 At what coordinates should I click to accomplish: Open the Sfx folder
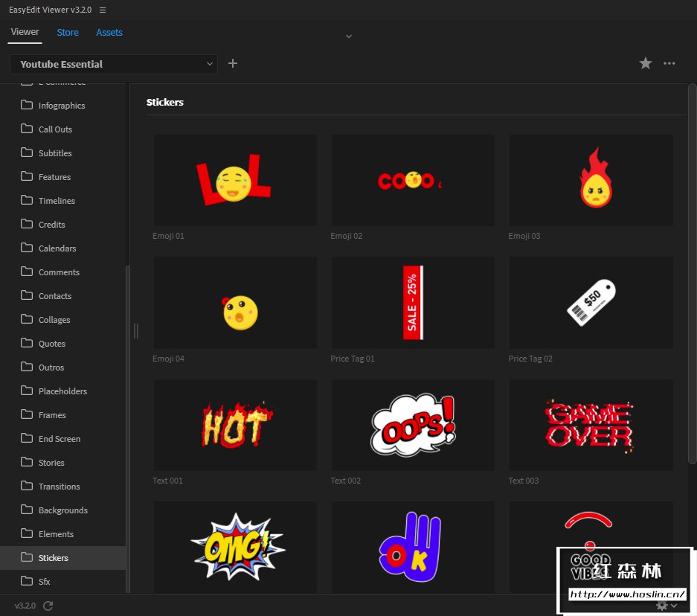pos(63,581)
